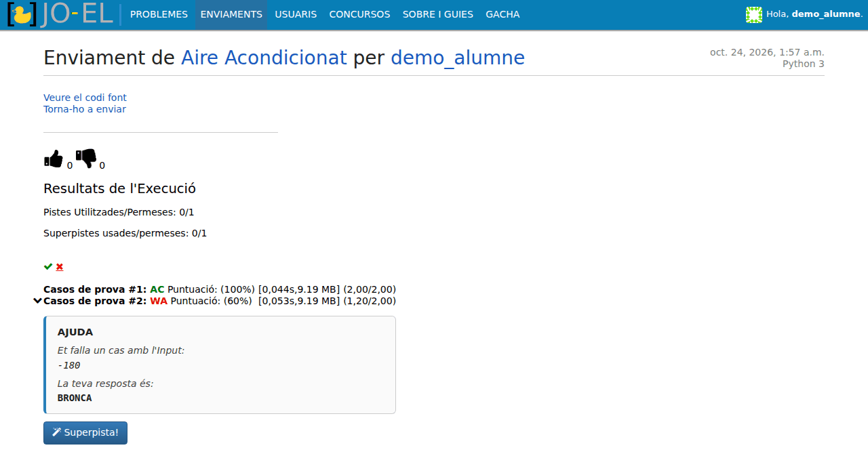The height and width of the screenshot is (454, 868).
Task: Open the Aire Acondicionat problem link
Action: (x=264, y=58)
